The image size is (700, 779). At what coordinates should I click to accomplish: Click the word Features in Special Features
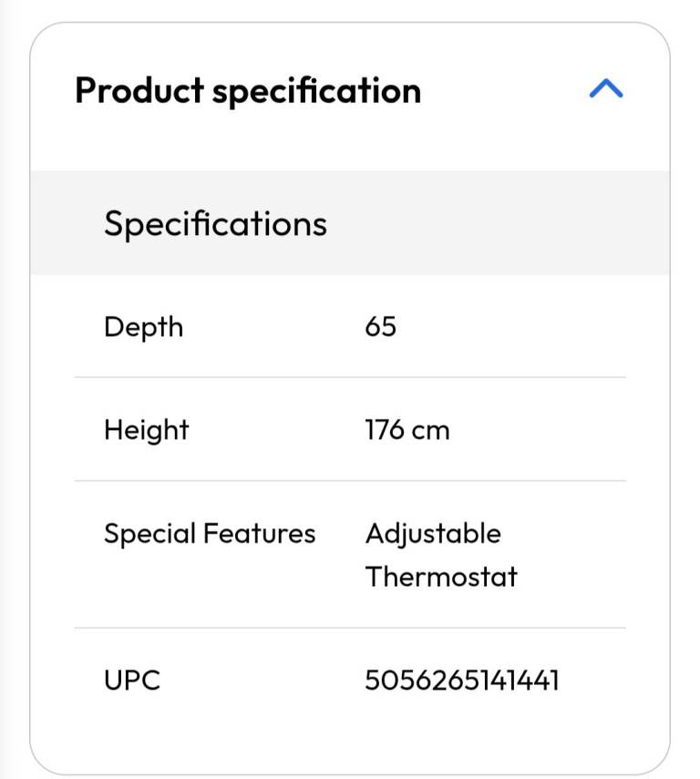[x=260, y=533]
